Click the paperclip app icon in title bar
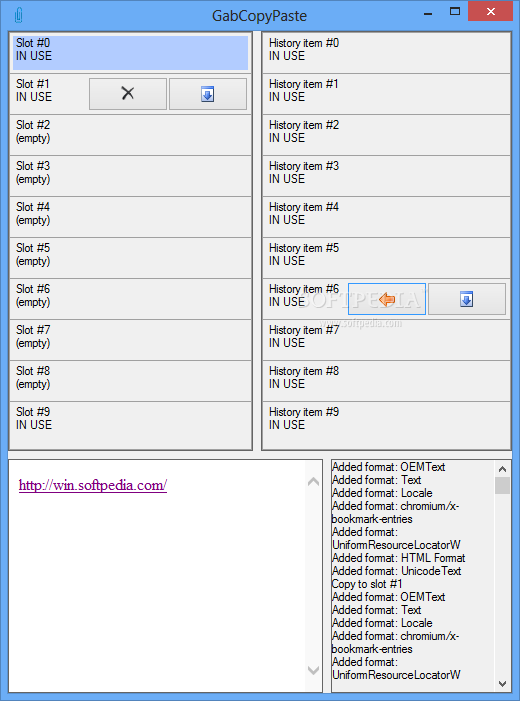 18,16
